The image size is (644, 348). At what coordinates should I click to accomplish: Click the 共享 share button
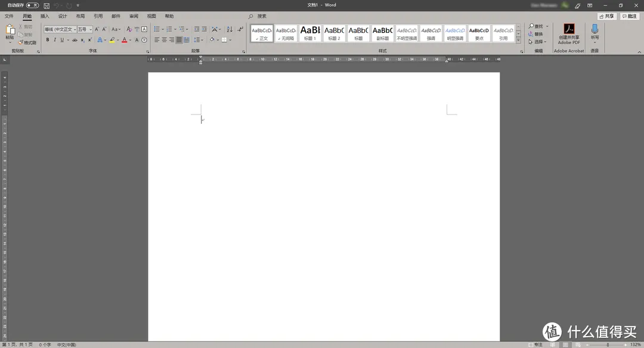606,16
